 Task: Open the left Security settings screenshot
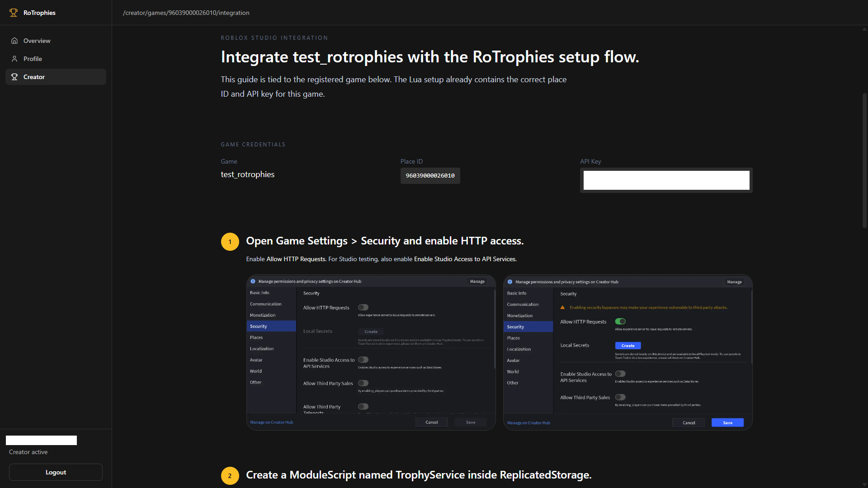[371, 352]
